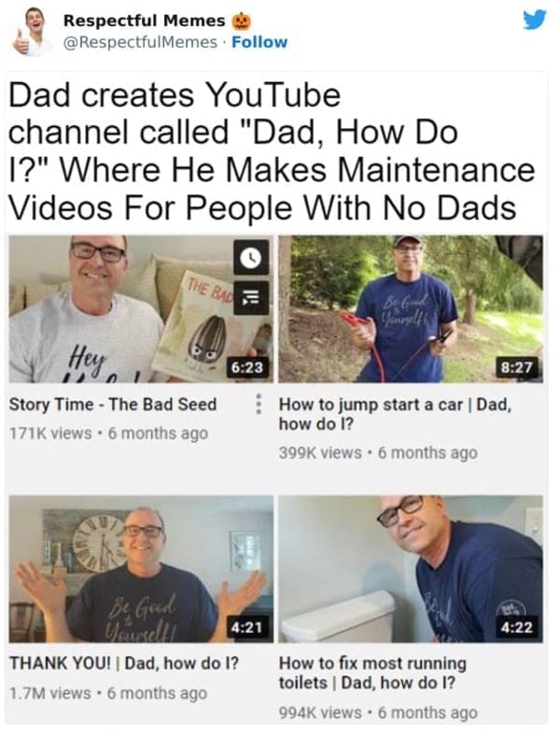Play the Bad Seed story time thumbnail

[141, 309]
